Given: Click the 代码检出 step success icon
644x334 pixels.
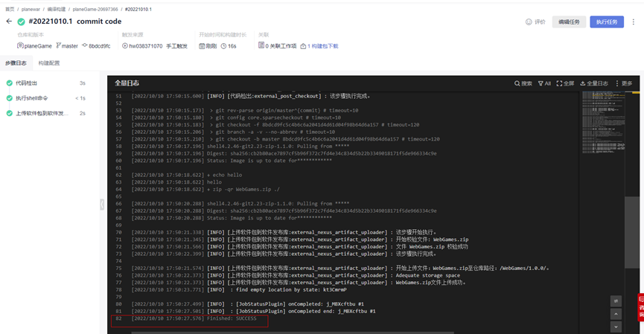Looking at the screenshot, I should (10, 83).
